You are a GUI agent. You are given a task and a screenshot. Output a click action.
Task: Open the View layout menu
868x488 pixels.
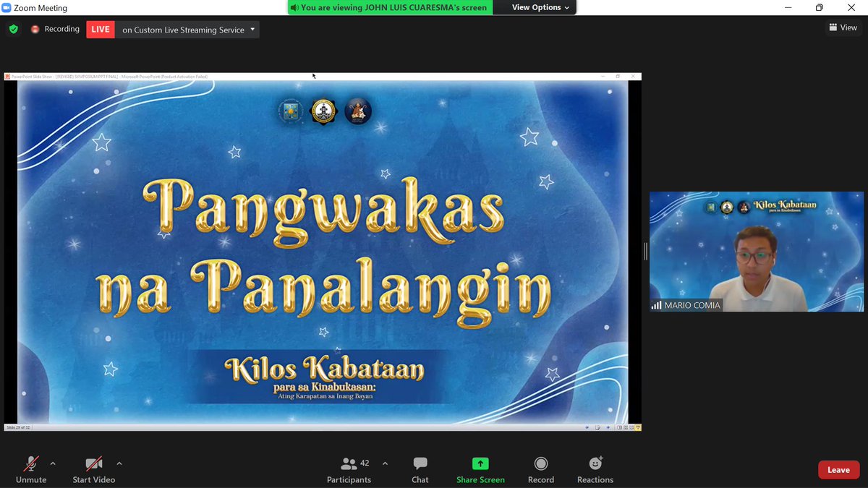pos(843,27)
